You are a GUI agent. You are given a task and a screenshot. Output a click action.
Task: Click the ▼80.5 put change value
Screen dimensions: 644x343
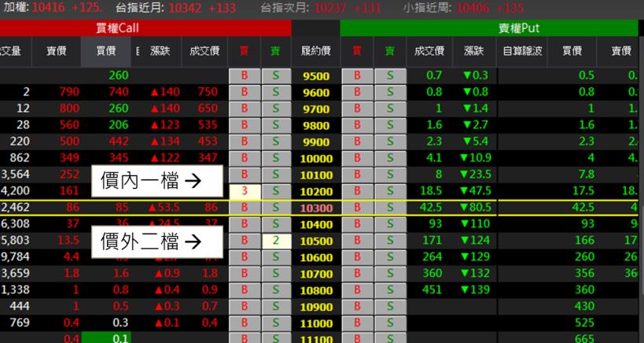[x=475, y=208]
